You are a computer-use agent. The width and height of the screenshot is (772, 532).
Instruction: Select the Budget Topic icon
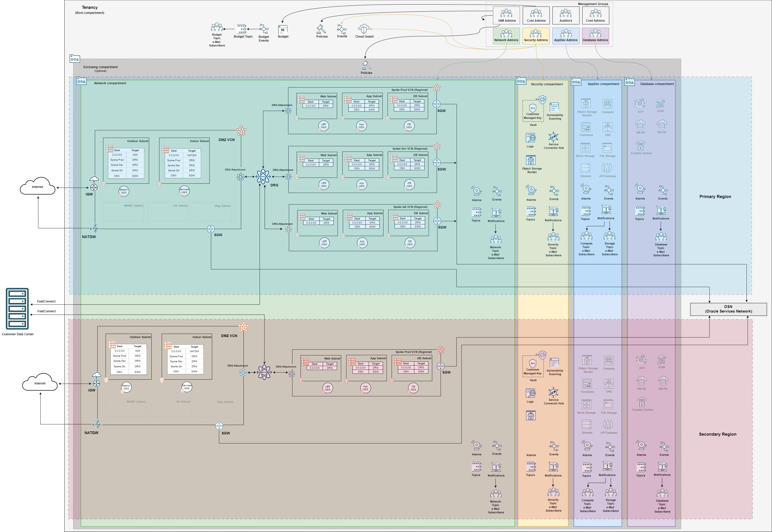pos(241,29)
